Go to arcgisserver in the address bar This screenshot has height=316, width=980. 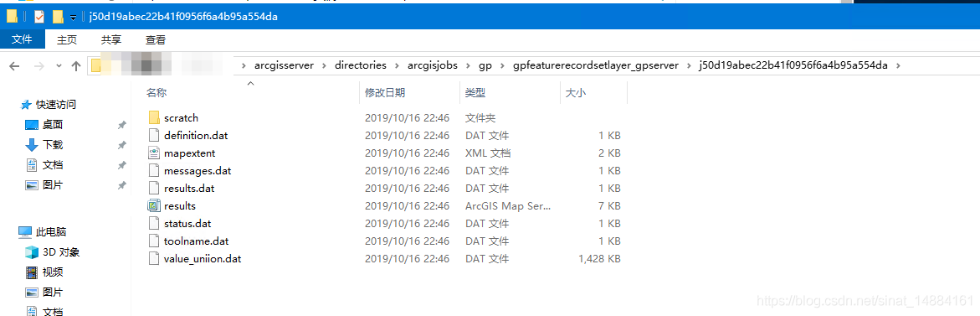(284, 65)
